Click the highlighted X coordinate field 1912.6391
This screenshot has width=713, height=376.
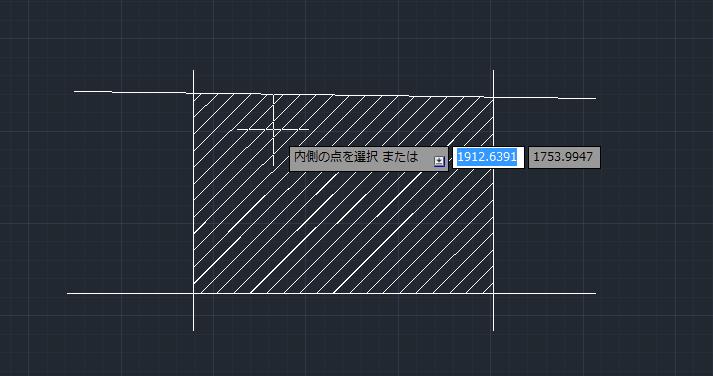pyautogui.click(x=488, y=157)
